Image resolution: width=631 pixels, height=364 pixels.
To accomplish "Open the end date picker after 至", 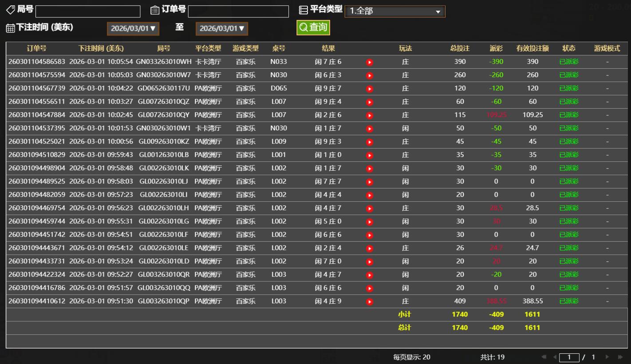I will point(222,28).
